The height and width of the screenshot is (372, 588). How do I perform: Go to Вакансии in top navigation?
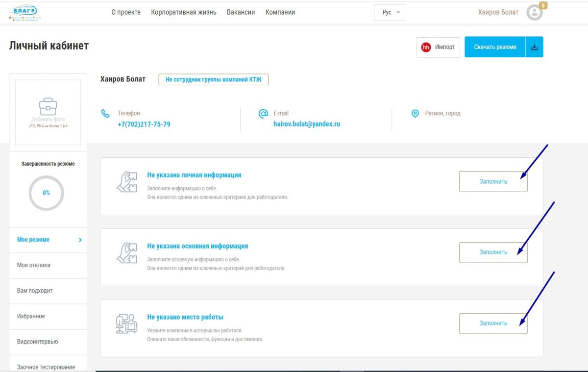point(241,12)
